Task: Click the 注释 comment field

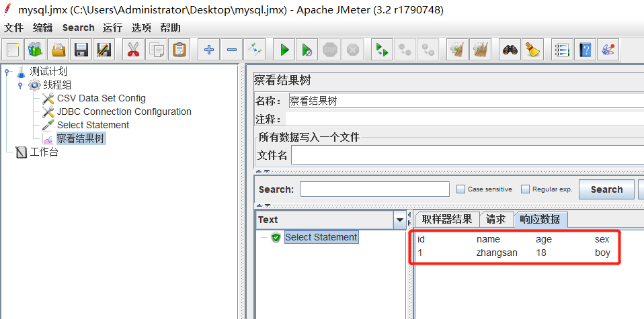Action: [465, 120]
